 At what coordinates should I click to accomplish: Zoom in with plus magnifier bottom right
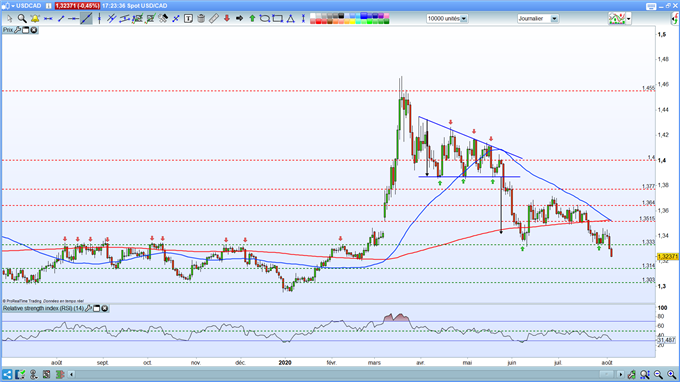point(672,374)
